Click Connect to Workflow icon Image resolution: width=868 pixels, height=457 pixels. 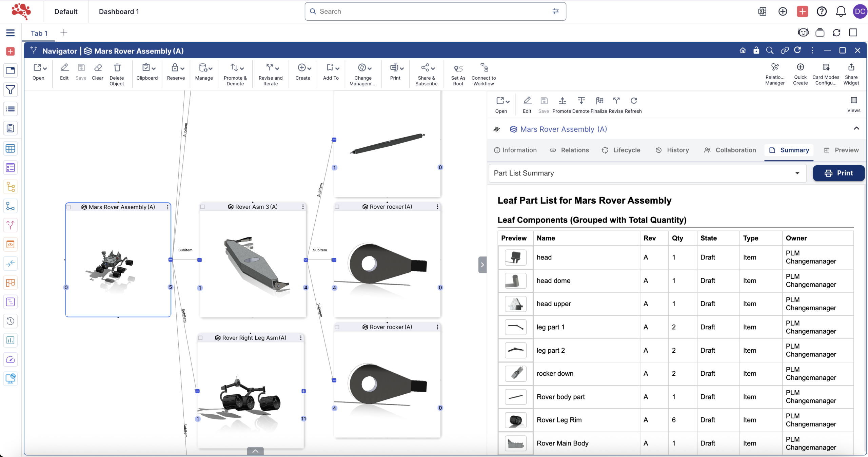[484, 67]
